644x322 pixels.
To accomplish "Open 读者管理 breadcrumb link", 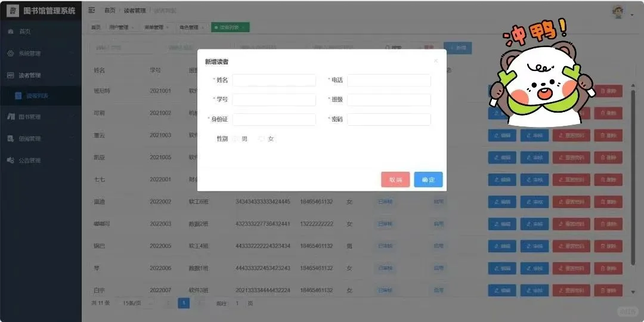I will [x=135, y=11].
